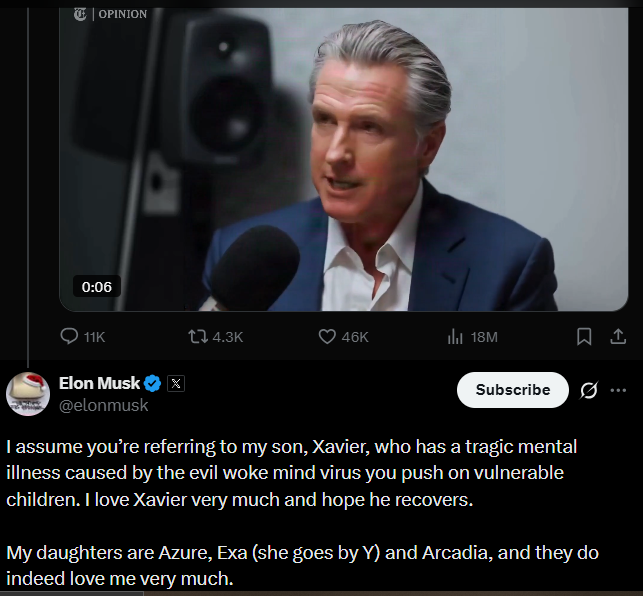Open the Santa hat profile avatar
The width and height of the screenshot is (643, 596).
[28, 393]
